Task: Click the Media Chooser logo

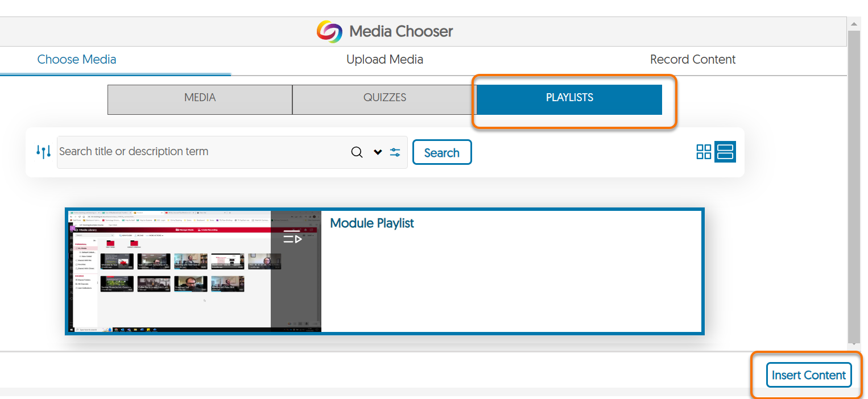Action: (x=329, y=31)
